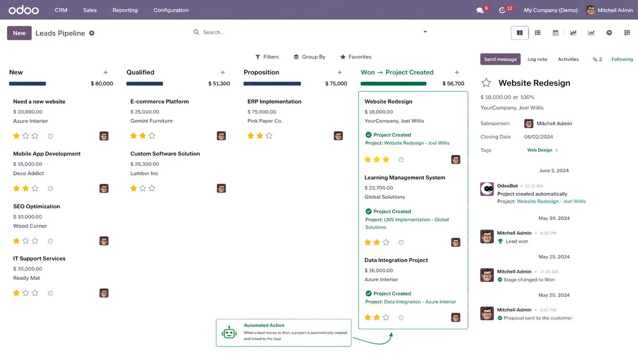Open the Sales menu
Viewport: 638px width, 364px height.
[x=90, y=10]
